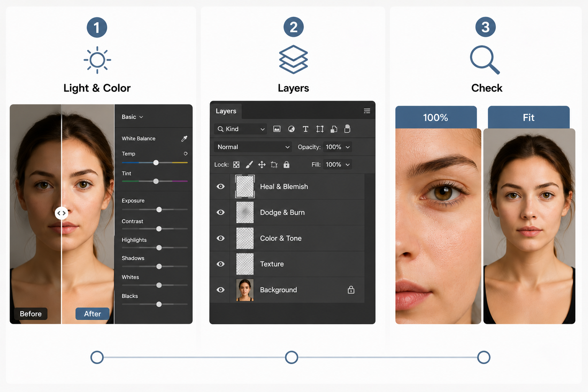The height and width of the screenshot is (392, 588).
Task: Open the Opacity 100% dropdown
Action: (337, 147)
